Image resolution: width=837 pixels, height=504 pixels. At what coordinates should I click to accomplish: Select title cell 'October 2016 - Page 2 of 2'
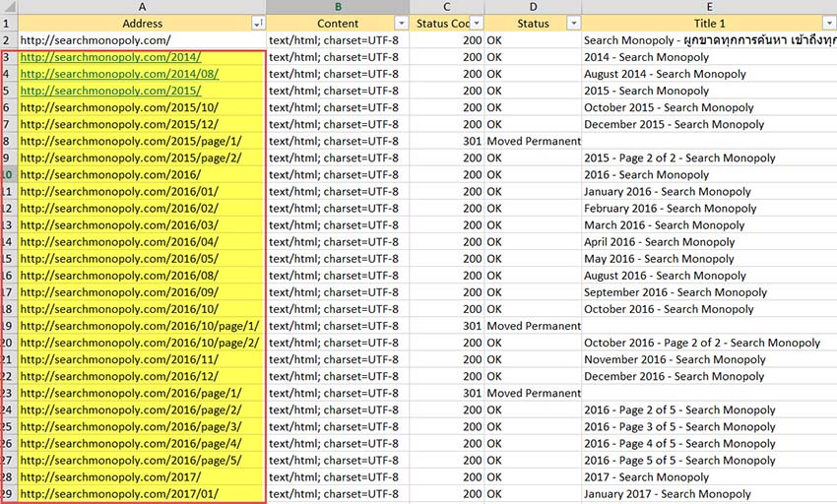(709, 343)
